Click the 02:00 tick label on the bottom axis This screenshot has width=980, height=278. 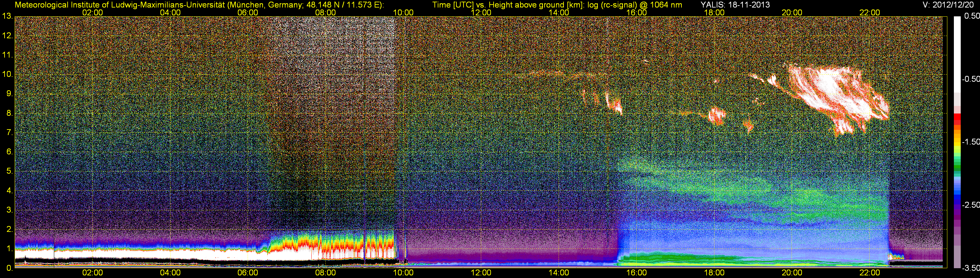point(92,273)
